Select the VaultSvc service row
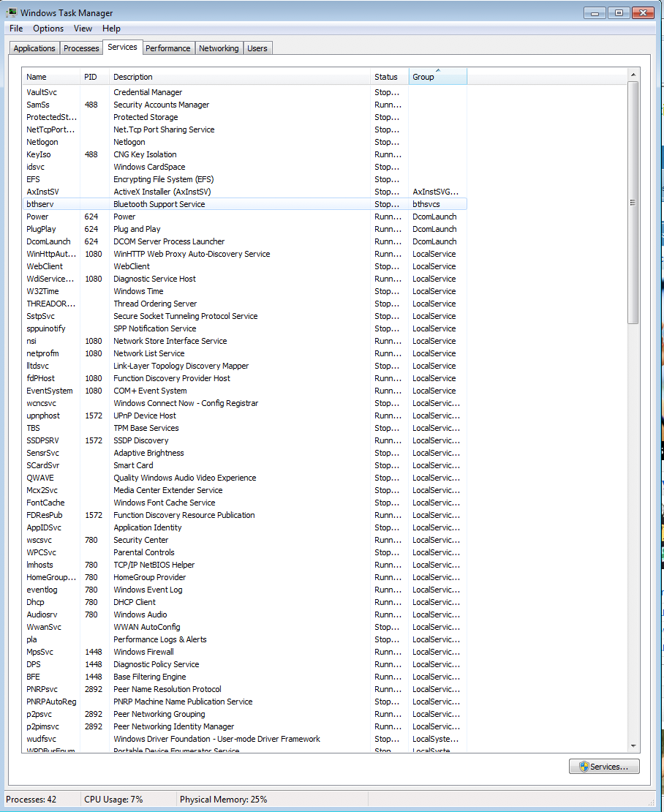This screenshot has height=812, width=664. tap(245, 92)
